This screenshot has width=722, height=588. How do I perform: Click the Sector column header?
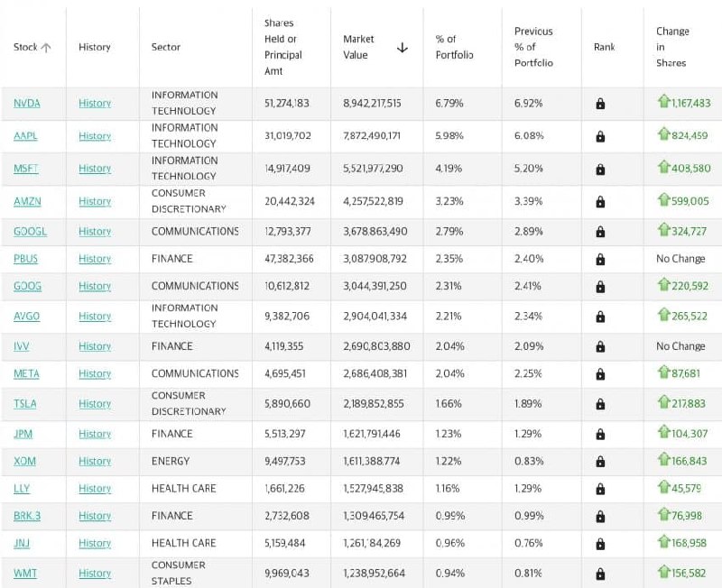[x=166, y=47]
